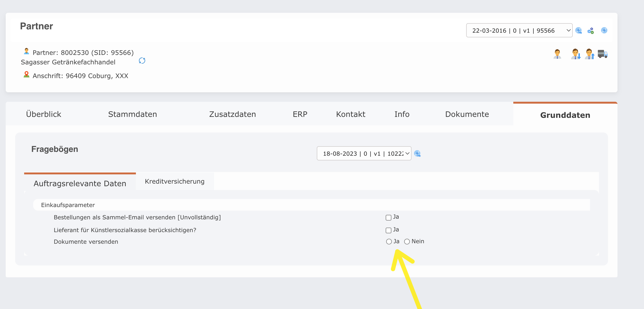The width and height of the screenshot is (644, 309).
Task: Select the plain blue disc icon in the header
Action: pyautogui.click(x=604, y=30)
